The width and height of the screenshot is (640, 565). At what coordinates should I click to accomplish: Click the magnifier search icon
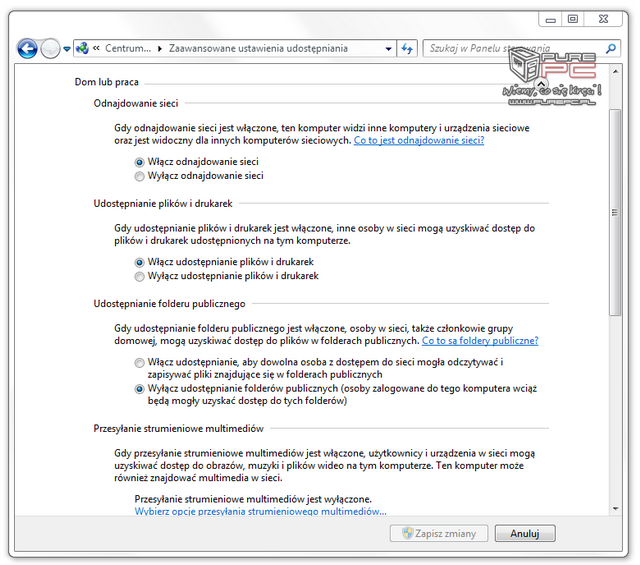point(611,49)
